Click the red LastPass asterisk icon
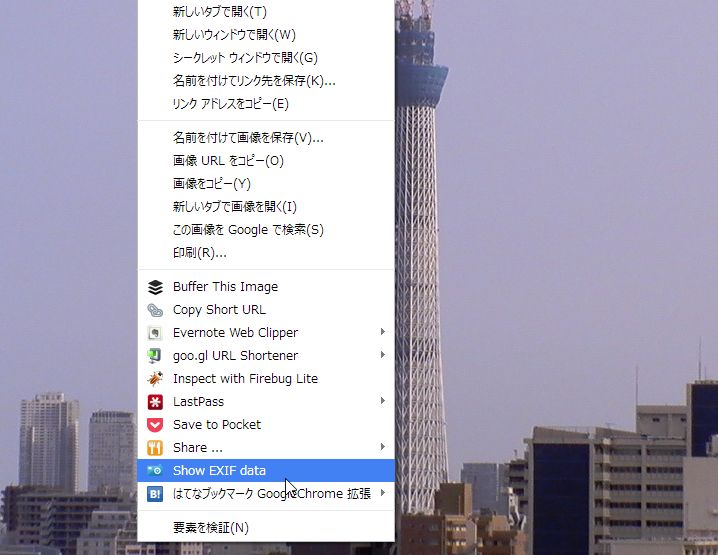 tap(155, 402)
